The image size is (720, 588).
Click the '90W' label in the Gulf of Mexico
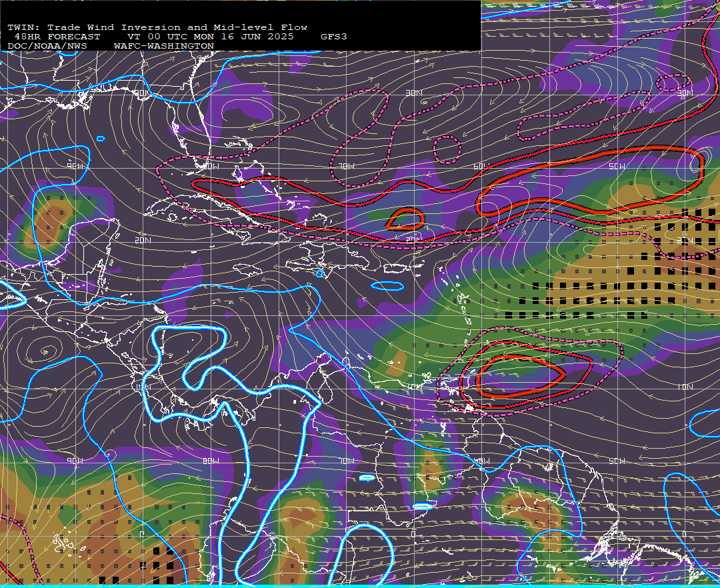pos(76,166)
